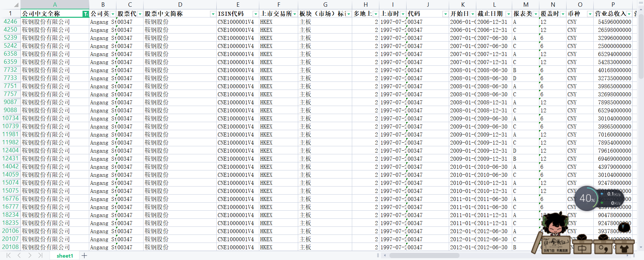
Task: Select the cell showing 69469000000
Action: pos(613,159)
